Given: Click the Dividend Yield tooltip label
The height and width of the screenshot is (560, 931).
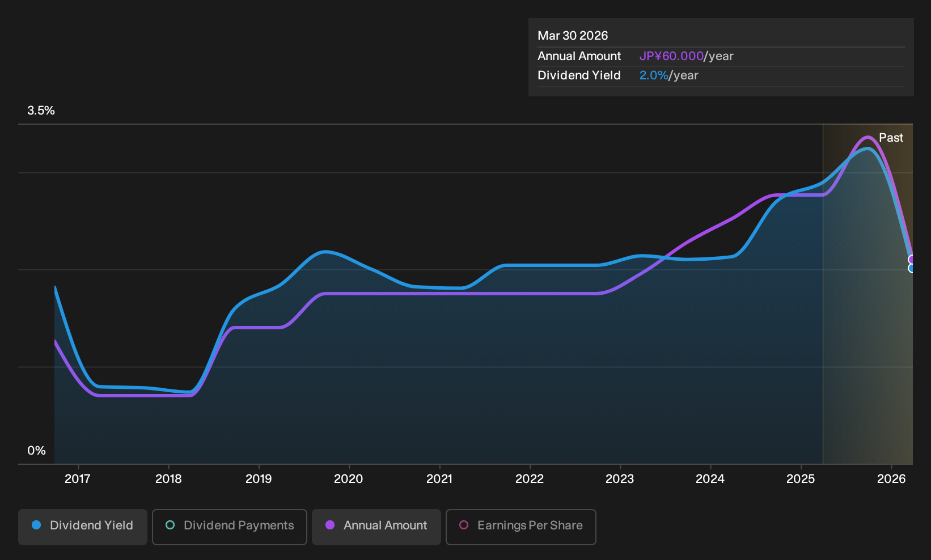Looking at the screenshot, I should pyautogui.click(x=579, y=75).
